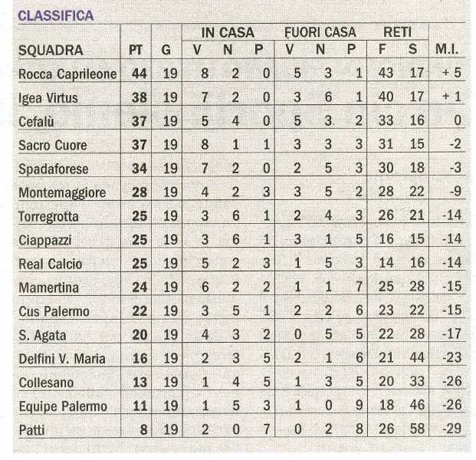Click the Sacro Cuore team name
Viewport: 476px width, 460px height.
pos(53,145)
